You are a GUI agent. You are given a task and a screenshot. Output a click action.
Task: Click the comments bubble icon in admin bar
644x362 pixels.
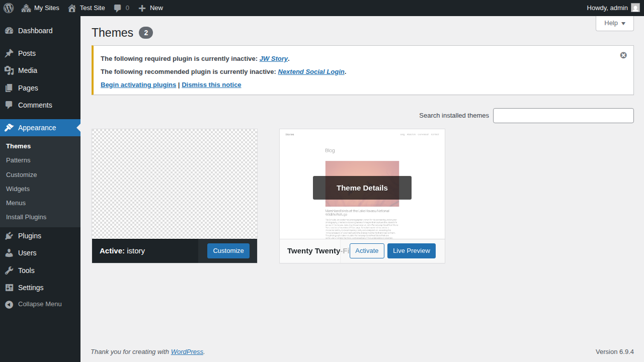click(118, 8)
